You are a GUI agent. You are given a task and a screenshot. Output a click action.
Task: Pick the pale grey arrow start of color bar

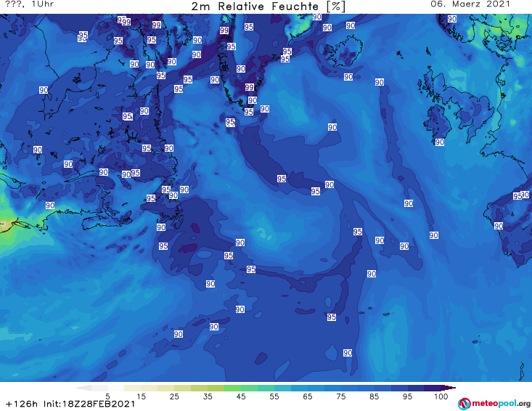pos(83,388)
